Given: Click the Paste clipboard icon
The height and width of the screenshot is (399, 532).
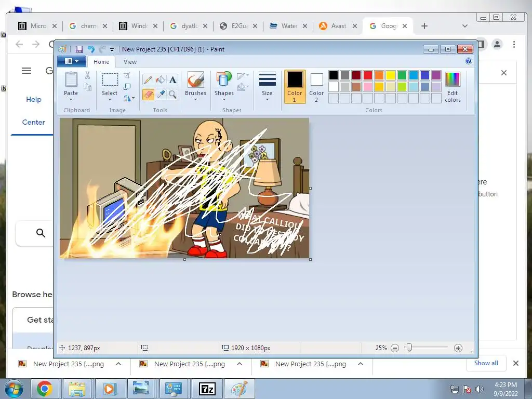Looking at the screenshot, I should 71,79.
